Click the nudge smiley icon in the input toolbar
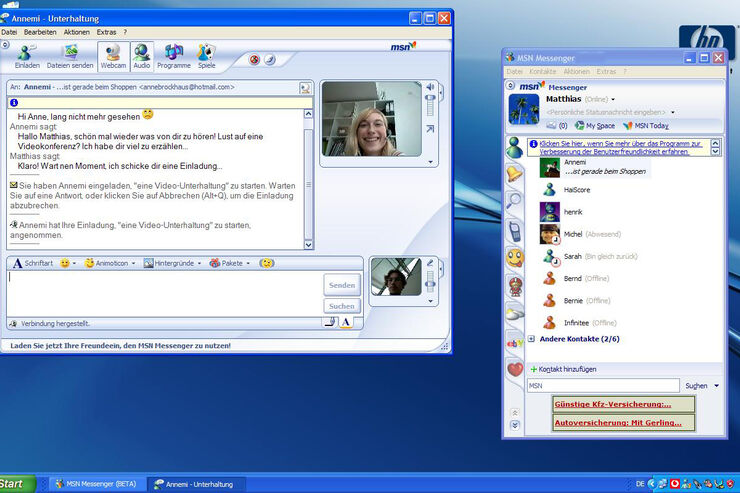Screen dimensions: 740x493 [x=267, y=263]
